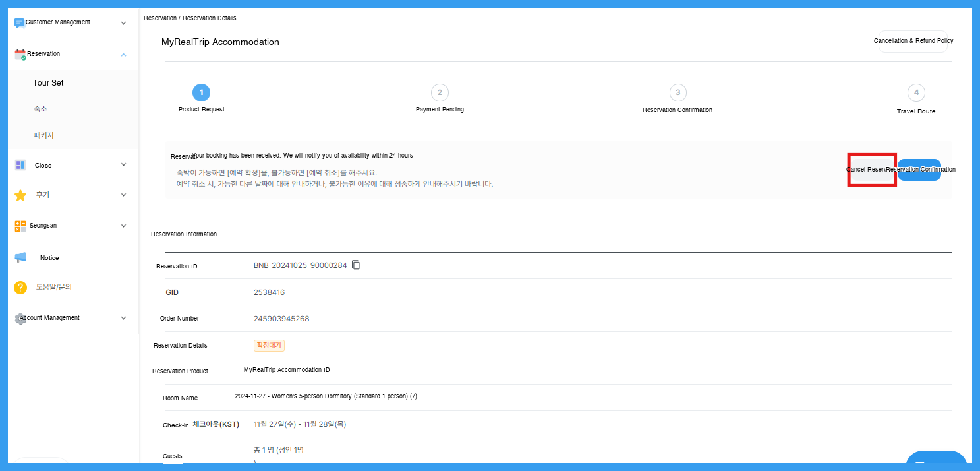Click the star icon beside 후기
This screenshot has height=471, width=980.
tap(20, 195)
